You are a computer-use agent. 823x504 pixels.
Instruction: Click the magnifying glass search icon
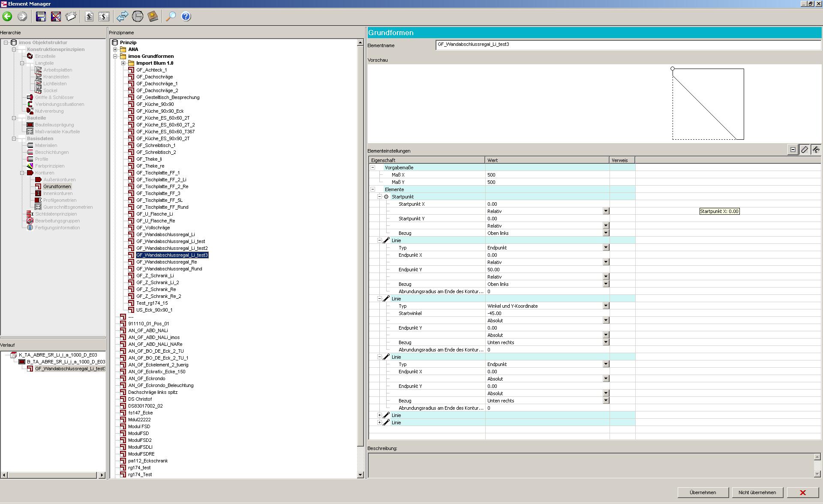pos(171,17)
